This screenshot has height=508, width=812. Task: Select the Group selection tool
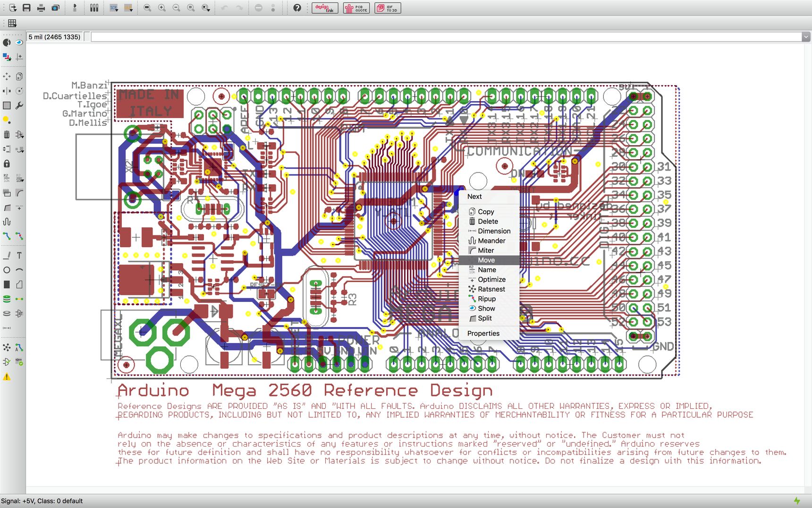click(7, 105)
